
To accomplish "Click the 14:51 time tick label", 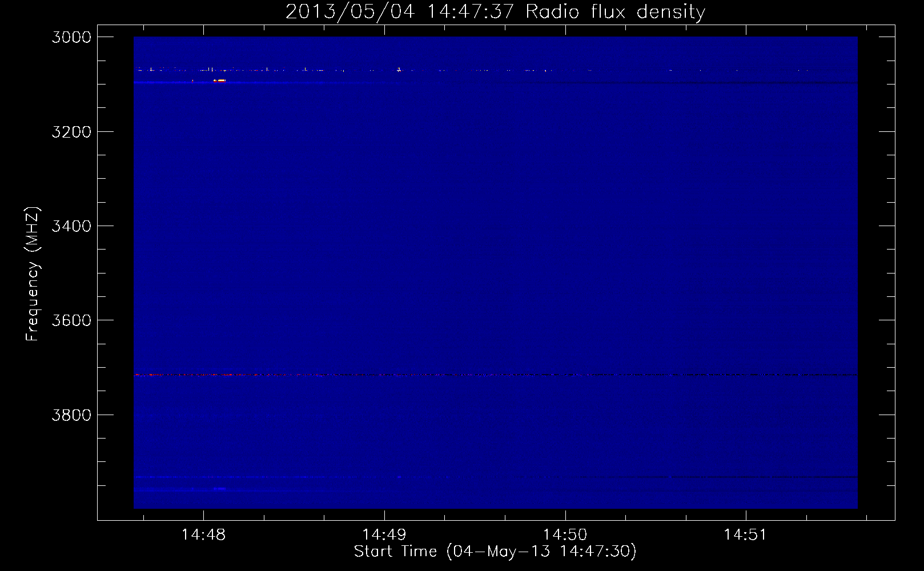I will point(745,535).
